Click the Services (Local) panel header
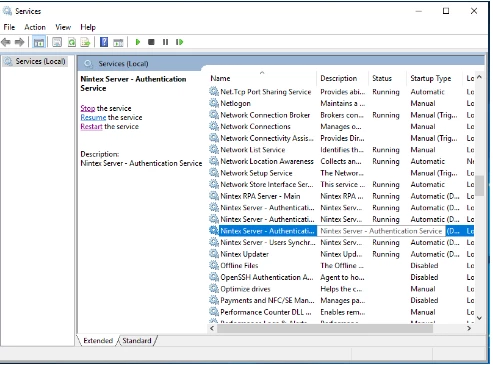Screen dimensions: 493x365 [123, 64]
